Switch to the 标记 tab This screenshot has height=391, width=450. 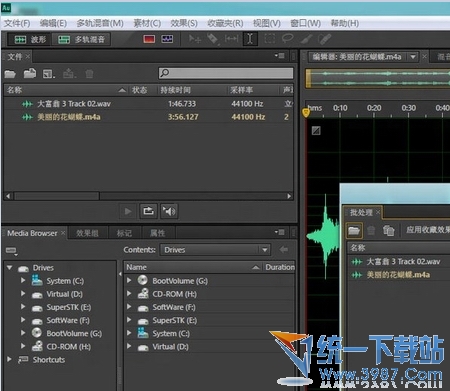point(124,233)
